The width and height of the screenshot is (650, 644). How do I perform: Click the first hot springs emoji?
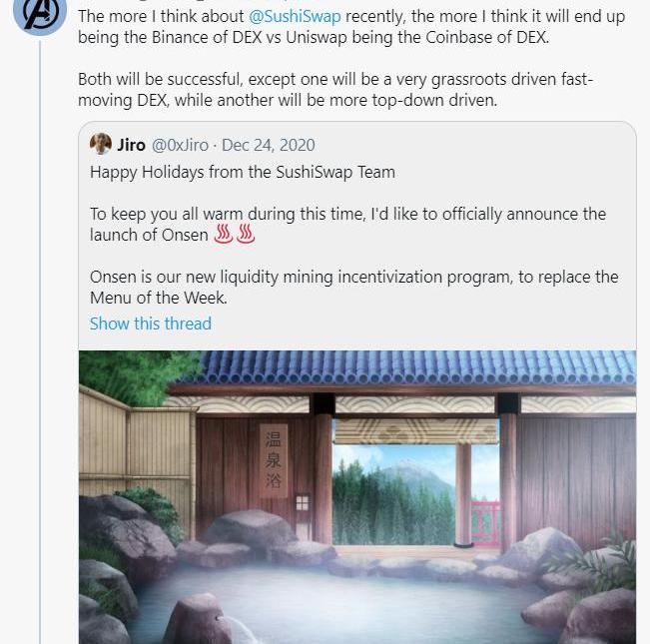coord(224,235)
